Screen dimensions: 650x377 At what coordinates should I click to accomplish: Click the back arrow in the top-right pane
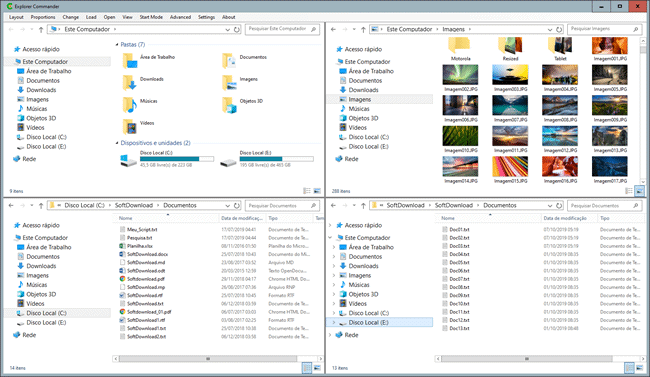[333, 29]
